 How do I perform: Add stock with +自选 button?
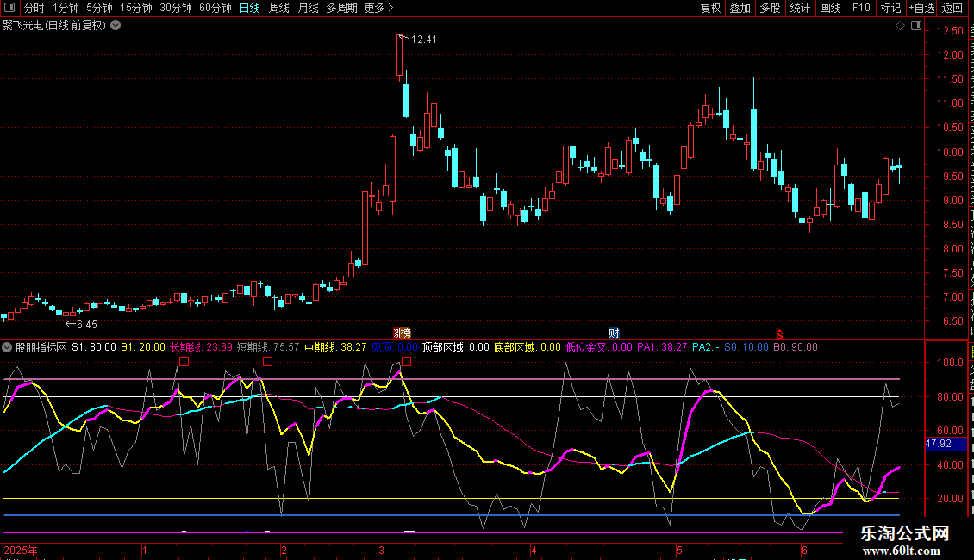click(x=921, y=8)
